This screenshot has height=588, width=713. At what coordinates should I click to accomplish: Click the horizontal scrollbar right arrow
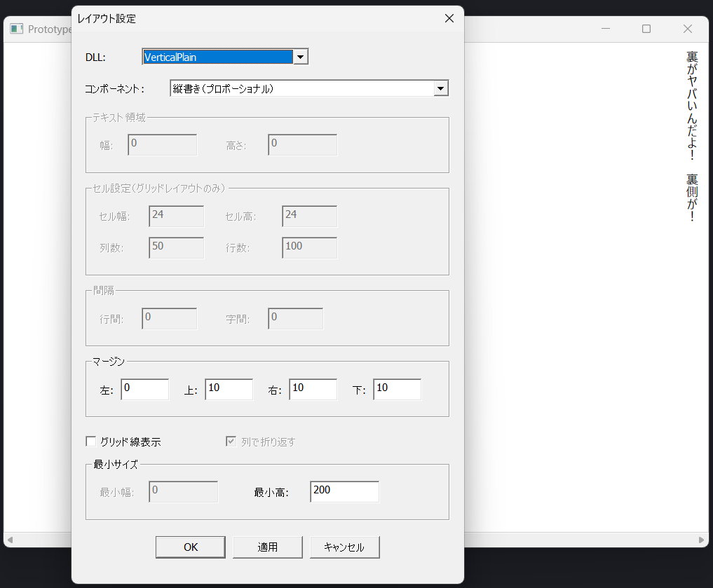[702, 540]
